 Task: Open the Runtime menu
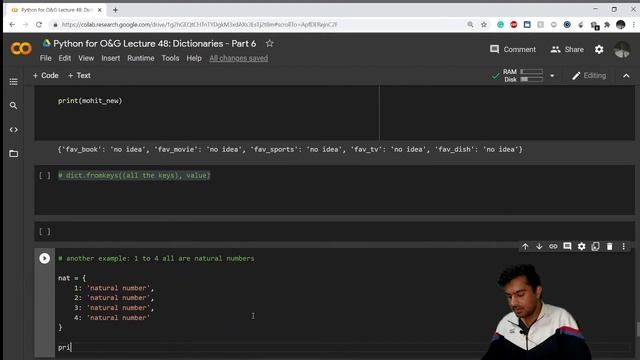coord(141,58)
